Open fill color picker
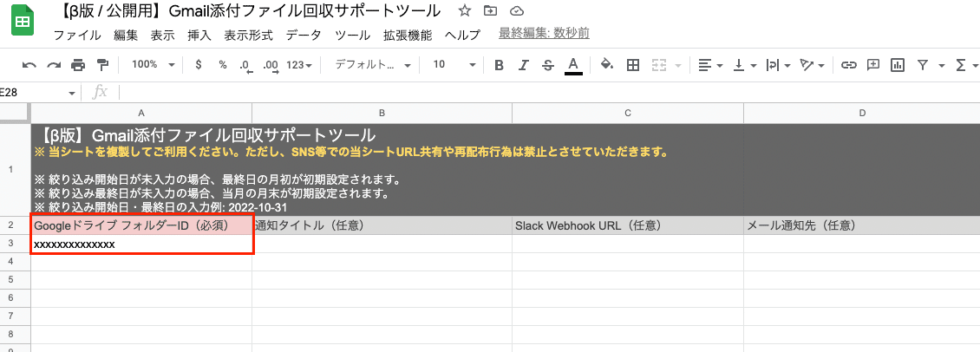Image resolution: width=980 pixels, height=352 pixels. pos(607,64)
